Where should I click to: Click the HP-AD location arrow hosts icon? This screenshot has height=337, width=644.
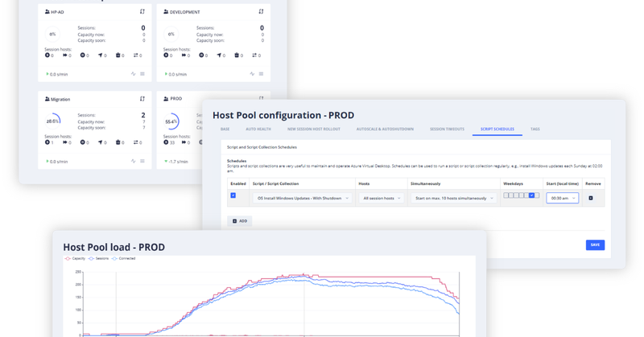click(100, 55)
